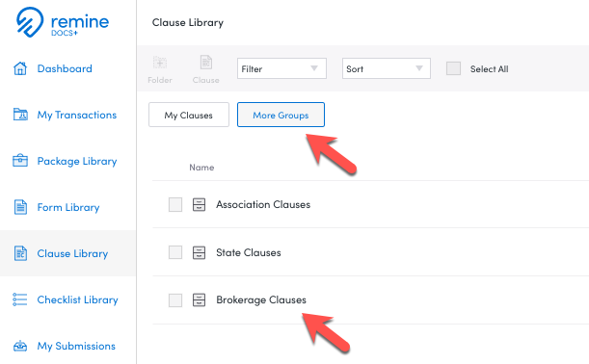The height and width of the screenshot is (364, 589).
Task: Open the State Clauses group
Action: 249,252
